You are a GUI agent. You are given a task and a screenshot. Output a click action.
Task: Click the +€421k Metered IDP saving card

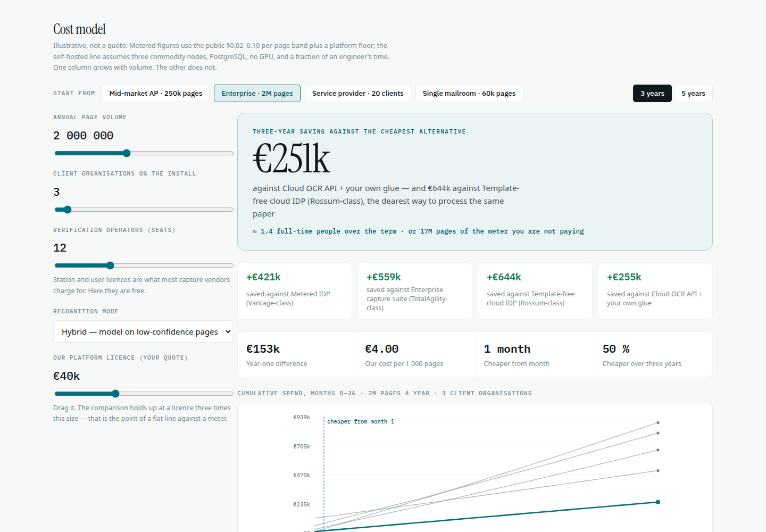295,291
